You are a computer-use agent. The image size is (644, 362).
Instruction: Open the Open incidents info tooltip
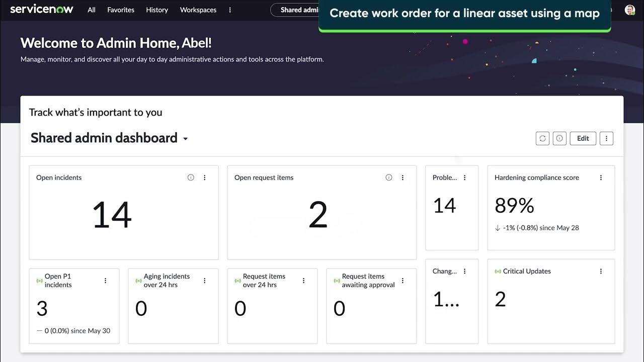[190, 177]
